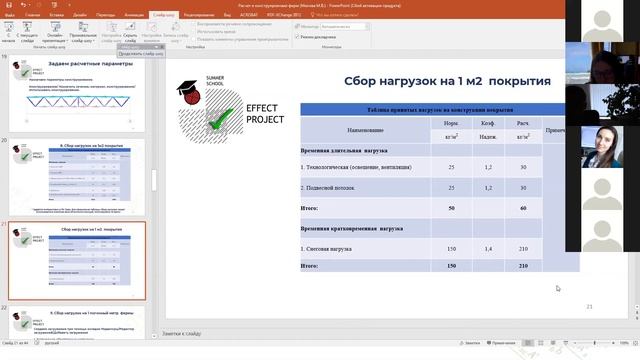Select slide 21 thumbnail Сбор нагрузок
Screen dimensions: 640x360
(x=77, y=261)
